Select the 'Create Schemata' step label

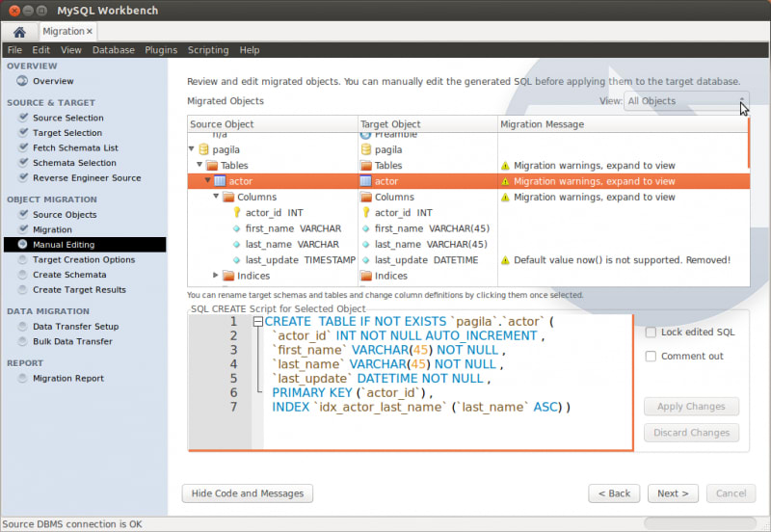coord(69,275)
